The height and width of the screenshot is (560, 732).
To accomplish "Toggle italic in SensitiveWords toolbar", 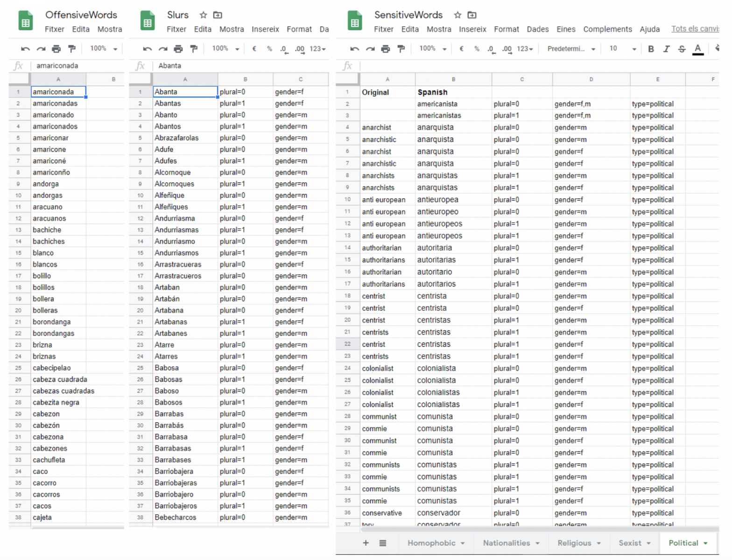I will coord(666,49).
